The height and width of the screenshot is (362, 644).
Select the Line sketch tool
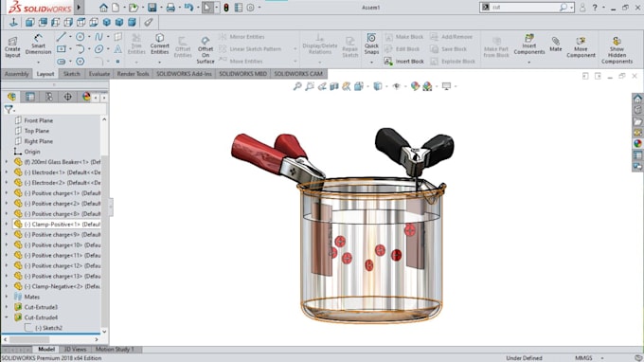pos(61,37)
